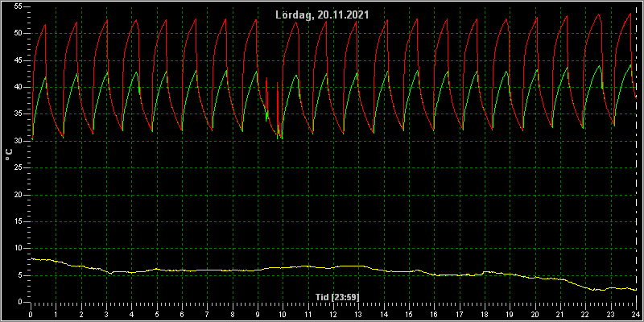Click hour 12 on the time axis
The height and width of the screenshot is (322, 644).
tap(333, 315)
